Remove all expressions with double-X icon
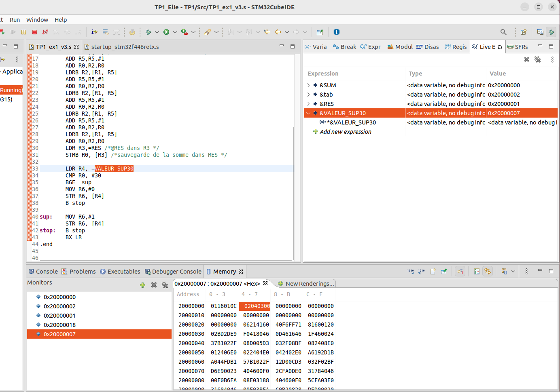 point(537,59)
